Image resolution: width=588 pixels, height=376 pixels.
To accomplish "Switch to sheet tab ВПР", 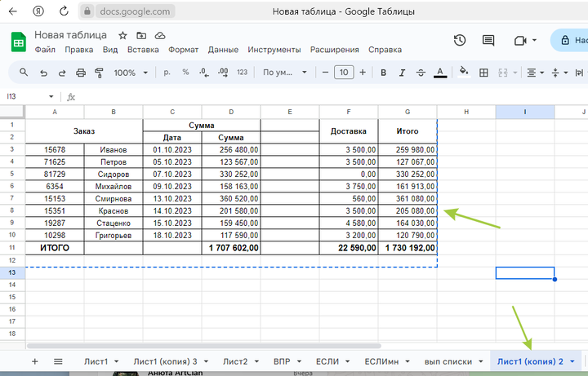I will [282, 361].
